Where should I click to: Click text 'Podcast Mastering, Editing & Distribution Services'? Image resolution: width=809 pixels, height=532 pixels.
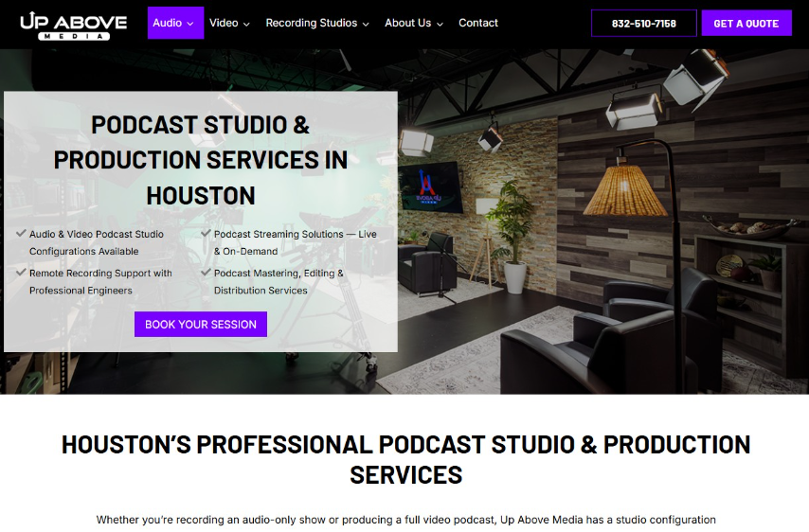279,282
